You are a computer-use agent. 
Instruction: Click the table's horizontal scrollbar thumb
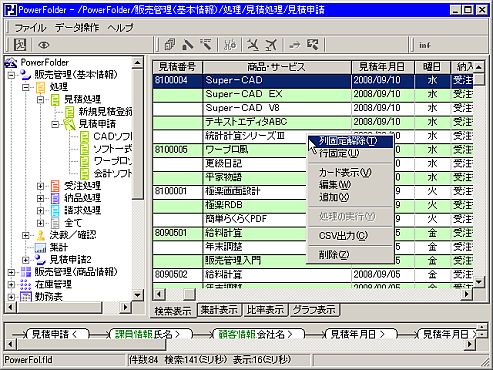tap(189, 294)
